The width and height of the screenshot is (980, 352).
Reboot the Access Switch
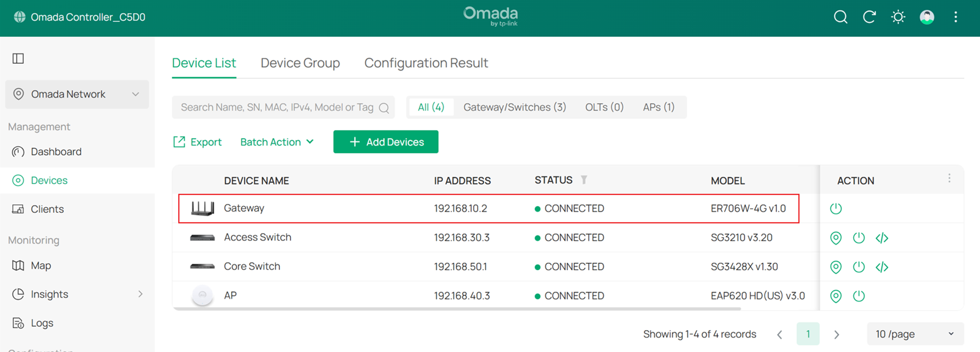pyautogui.click(x=859, y=238)
